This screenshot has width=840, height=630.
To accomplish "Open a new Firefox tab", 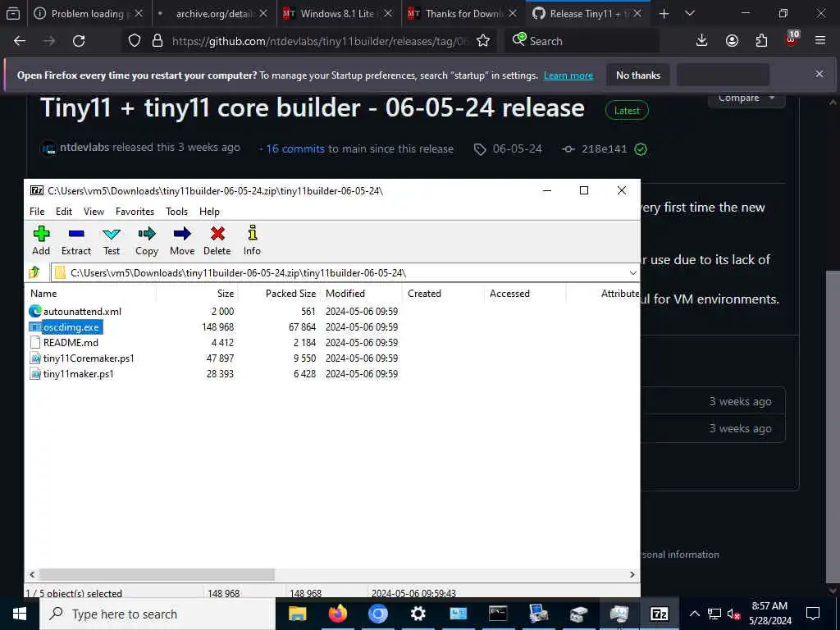I will tap(664, 13).
